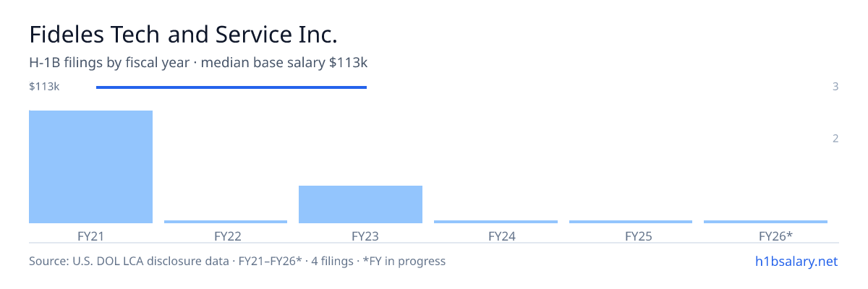Click the right axis value 2
This screenshot has width=868, height=289.
pyautogui.click(x=835, y=139)
